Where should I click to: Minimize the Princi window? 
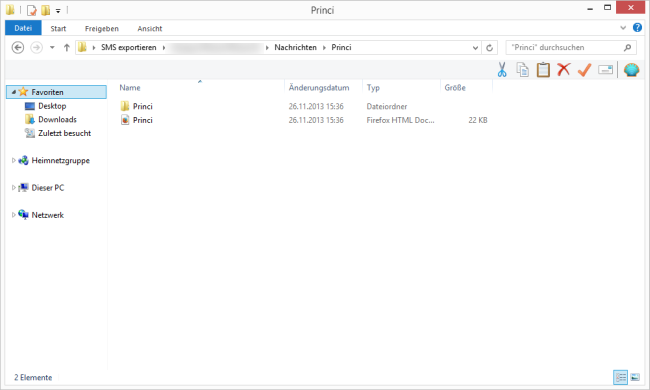(590, 8)
